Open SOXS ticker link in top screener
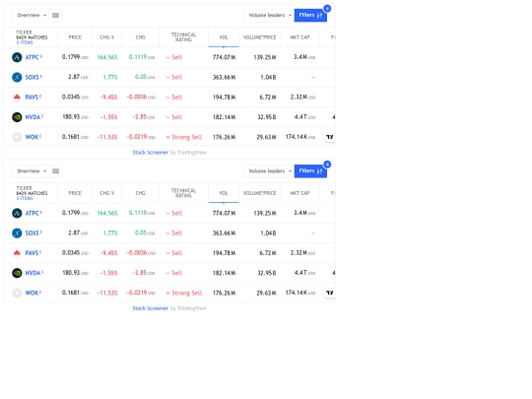 [32, 78]
